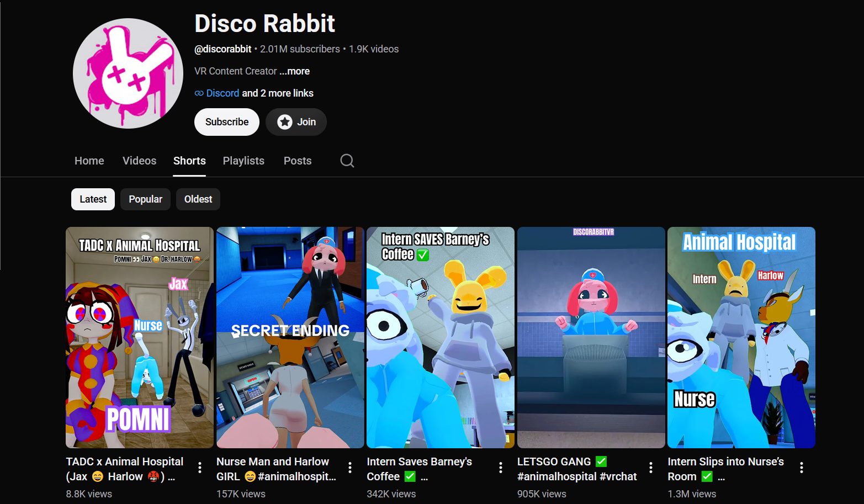Switch to the Home tab
This screenshot has height=504, width=864.
click(x=89, y=161)
